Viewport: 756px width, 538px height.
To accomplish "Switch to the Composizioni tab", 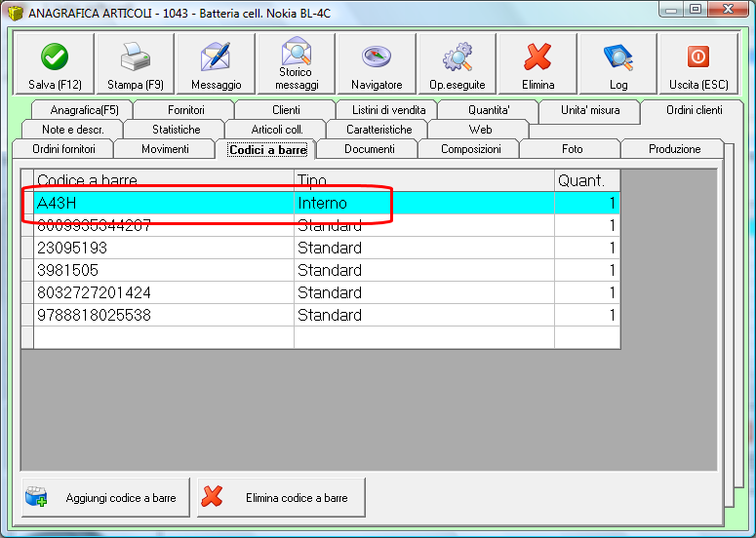I will pos(470,149).
